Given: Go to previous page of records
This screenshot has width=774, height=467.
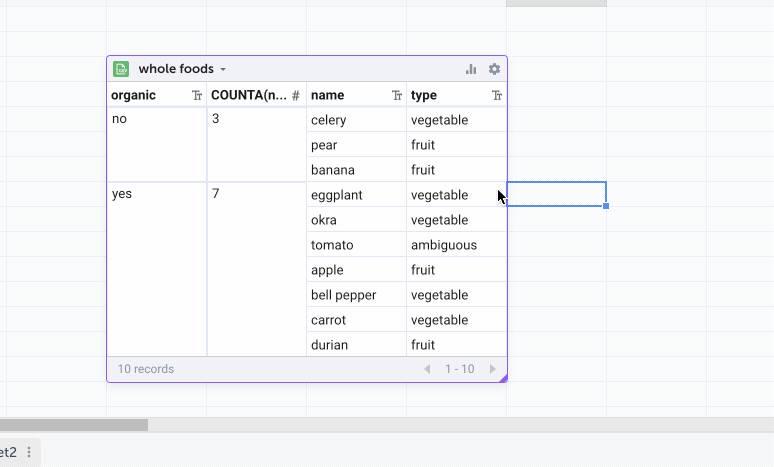Looking at the screenshot, I should [x=427, y=369].
